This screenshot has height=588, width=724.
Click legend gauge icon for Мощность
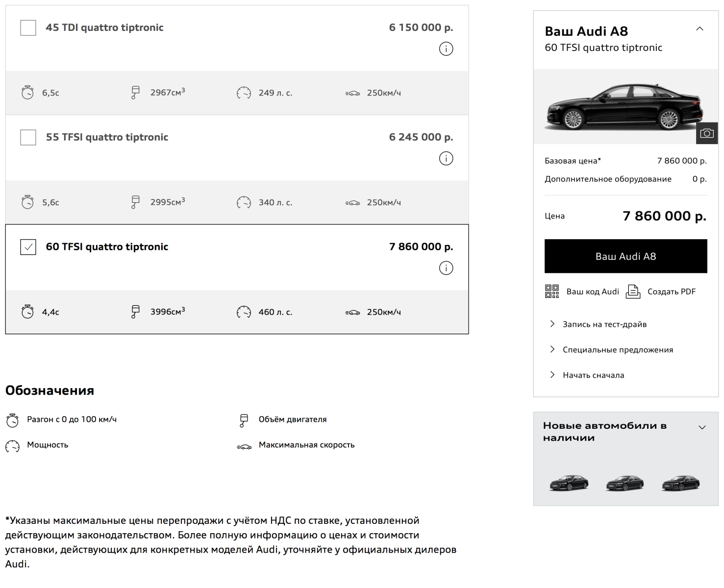[x=12, y=446]
